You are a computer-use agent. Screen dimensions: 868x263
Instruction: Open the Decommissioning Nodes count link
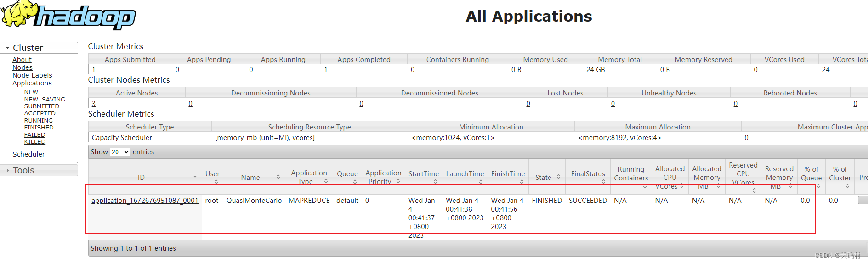[x=190, y=104]
